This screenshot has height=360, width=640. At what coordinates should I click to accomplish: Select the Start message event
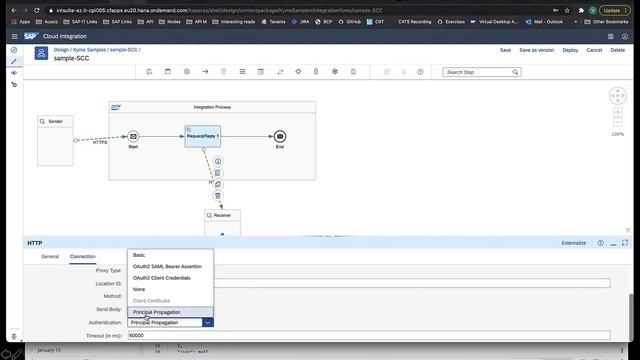pyautogui.click(x=133, y=136)
